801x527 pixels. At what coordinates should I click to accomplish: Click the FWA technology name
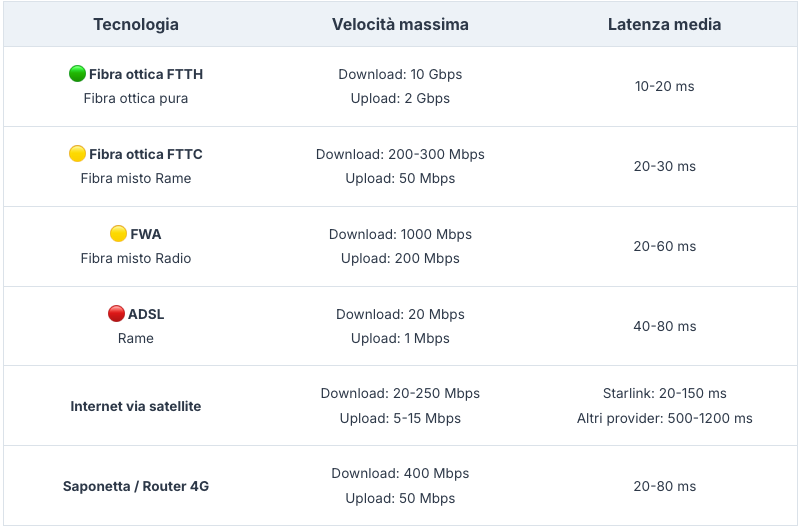[146, 234]
